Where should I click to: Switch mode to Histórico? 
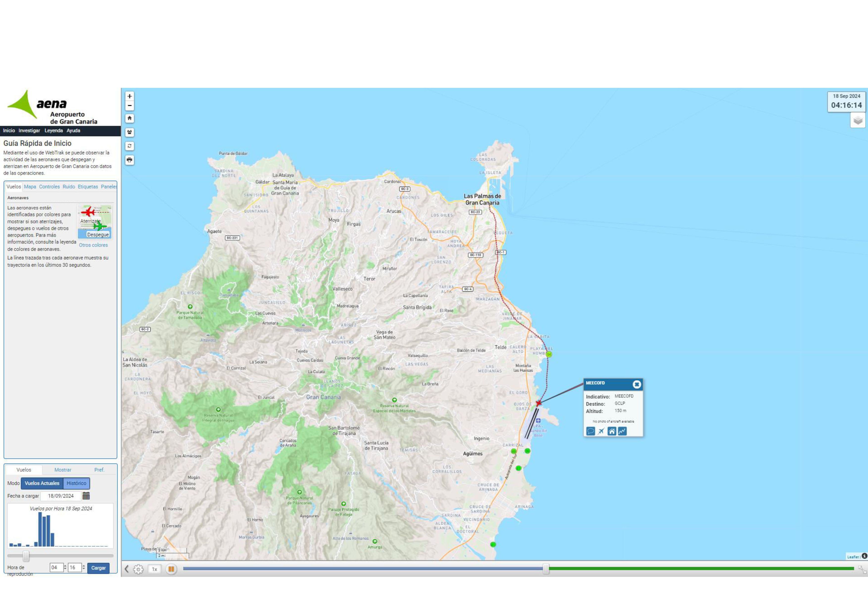coord(76,483)
